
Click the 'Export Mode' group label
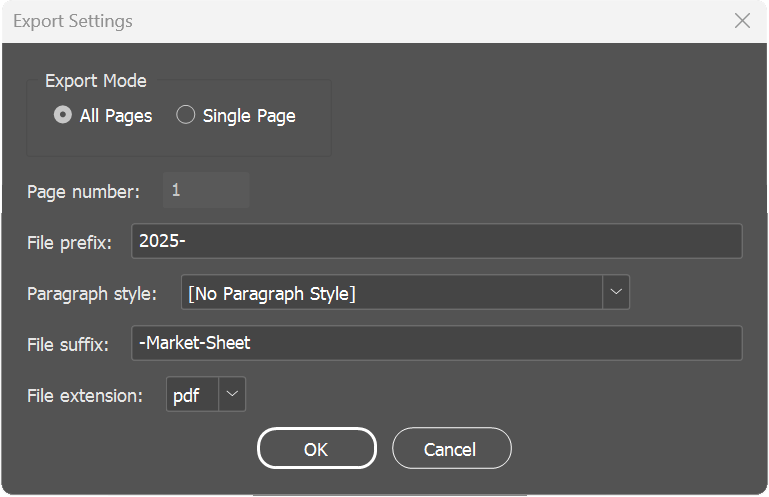coord(96,81)
